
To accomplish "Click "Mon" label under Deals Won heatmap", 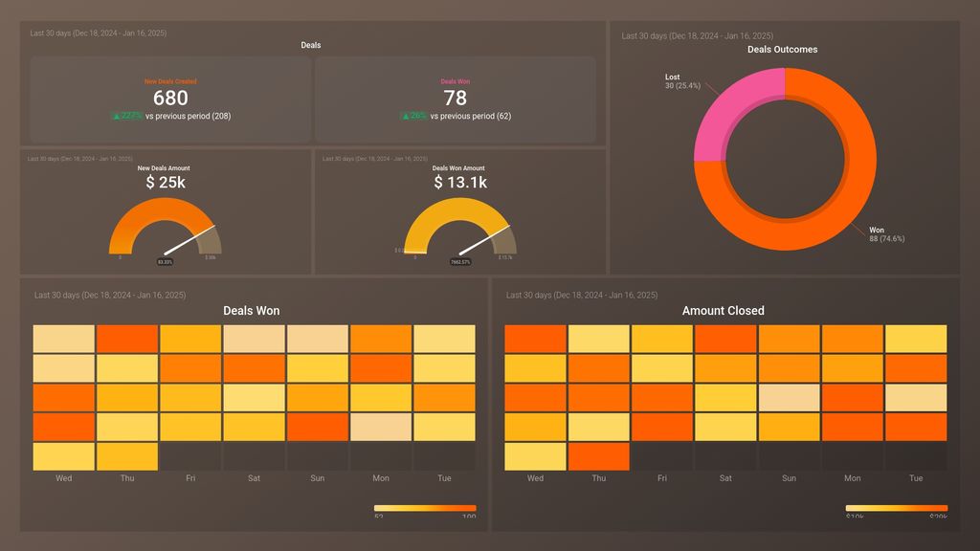I will tap(381, 478).
